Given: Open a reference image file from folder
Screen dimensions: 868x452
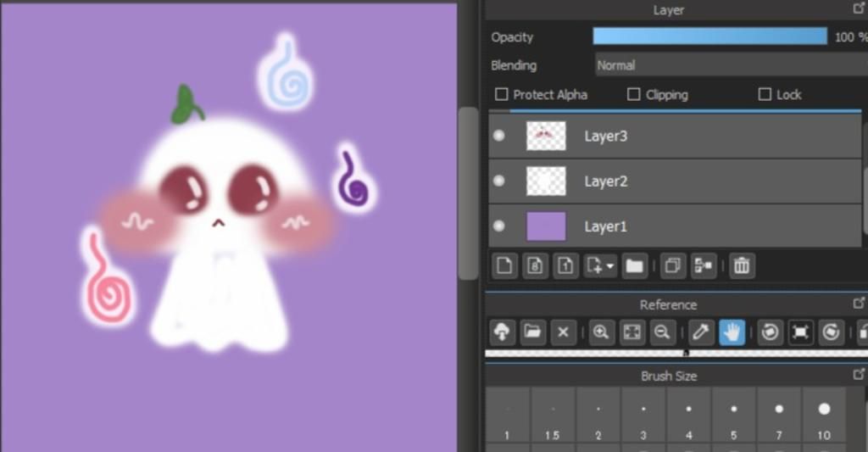Looking at the screenshot, I should pos(532,332).
